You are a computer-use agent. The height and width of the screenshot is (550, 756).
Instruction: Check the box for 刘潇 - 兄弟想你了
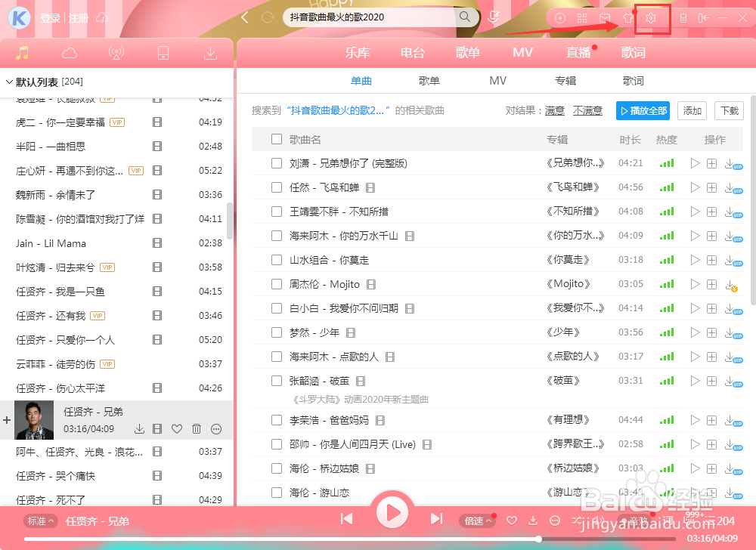coord(276,163)
